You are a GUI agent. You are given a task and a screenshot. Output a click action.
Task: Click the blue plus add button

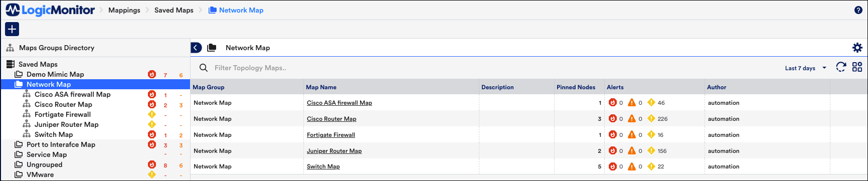[12, 29]
